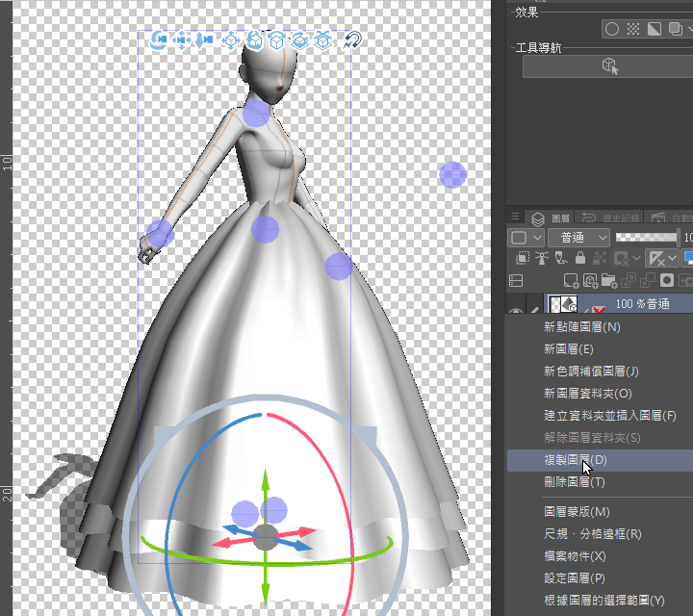This screenshot has height=616, width=693.
Task: Create a layer mask icon
Action: pos(667,281)
